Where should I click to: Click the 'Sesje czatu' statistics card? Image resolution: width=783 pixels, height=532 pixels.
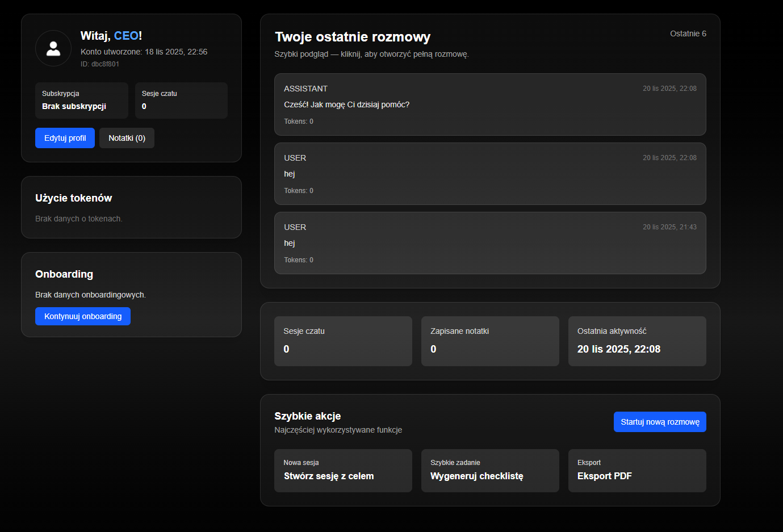(x=343, y=341)
